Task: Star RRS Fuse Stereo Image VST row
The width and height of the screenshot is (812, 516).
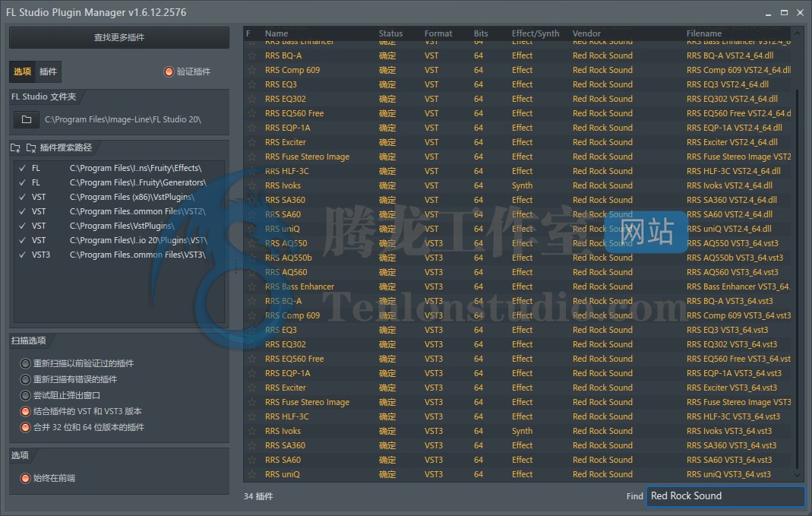Action: coord(251,157)
